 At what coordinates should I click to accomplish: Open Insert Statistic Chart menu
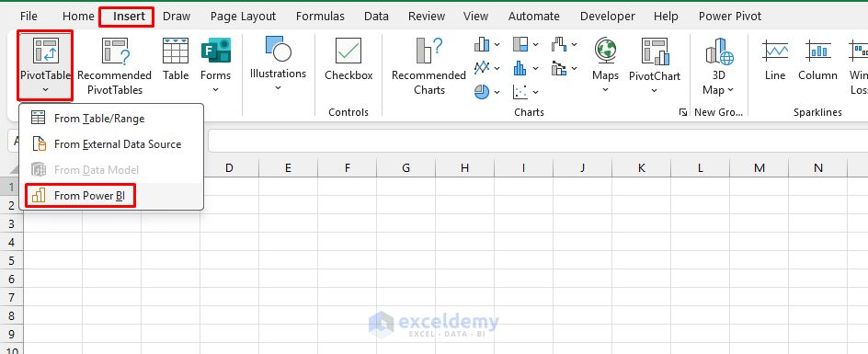click(526, 68)
